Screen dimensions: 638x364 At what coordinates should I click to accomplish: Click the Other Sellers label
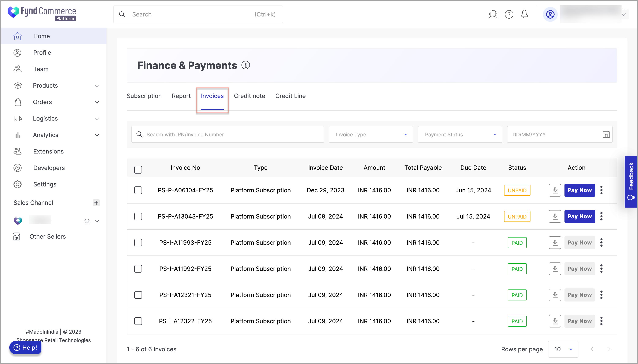[48, 236]
